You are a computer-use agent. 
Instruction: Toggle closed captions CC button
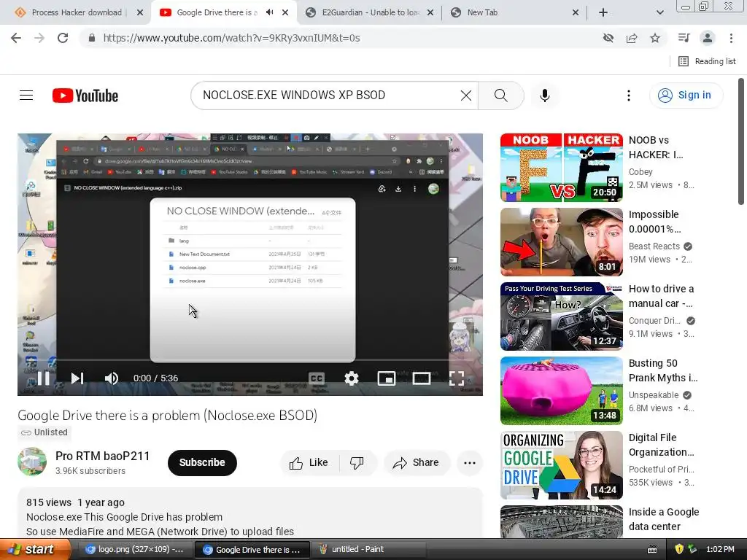click(x=317, y=378)
